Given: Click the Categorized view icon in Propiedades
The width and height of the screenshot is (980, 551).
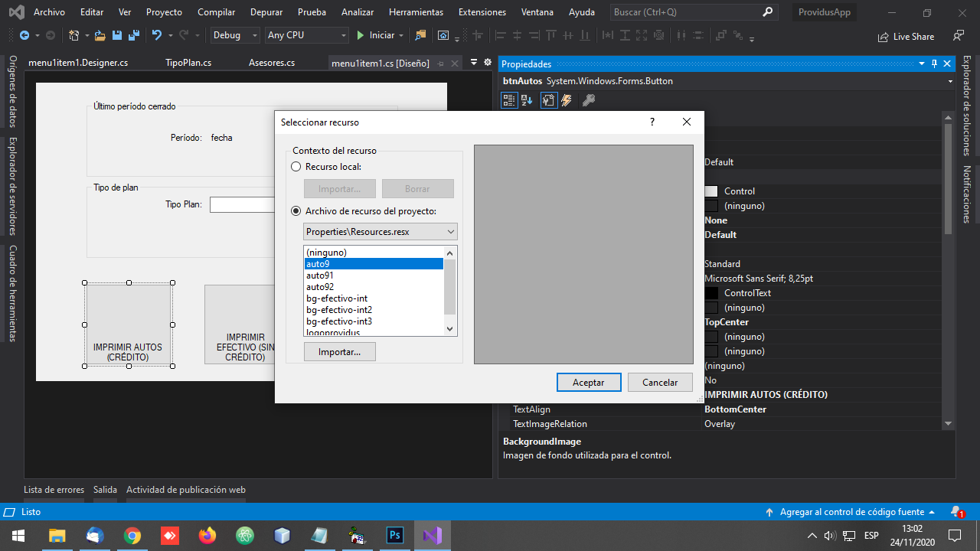Looking at the screenshot, I should click(509, 99).
